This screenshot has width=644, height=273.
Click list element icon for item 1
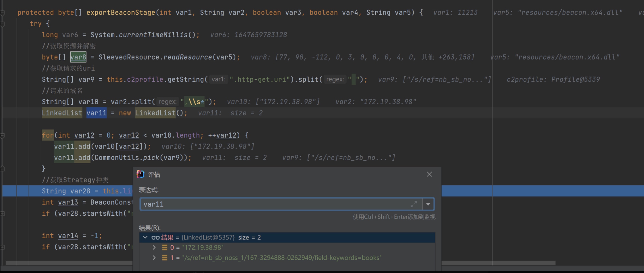(165, 258)
